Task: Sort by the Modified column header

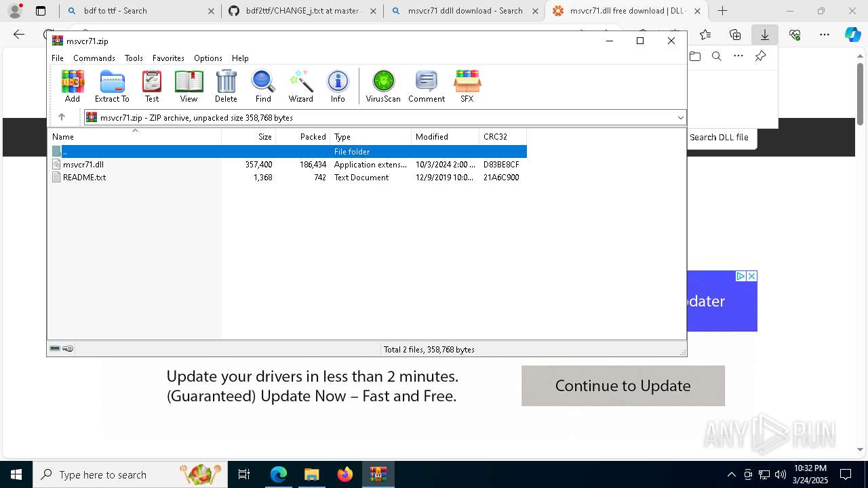Action: [x=446, y=137]
